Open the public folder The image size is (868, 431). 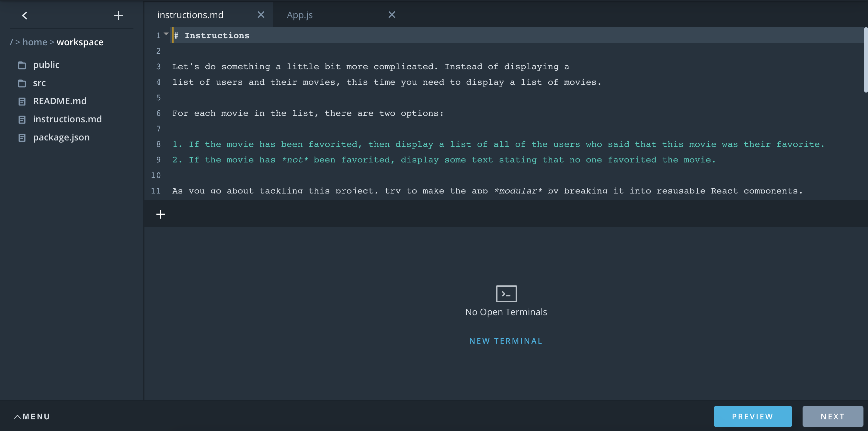[46, 65]
